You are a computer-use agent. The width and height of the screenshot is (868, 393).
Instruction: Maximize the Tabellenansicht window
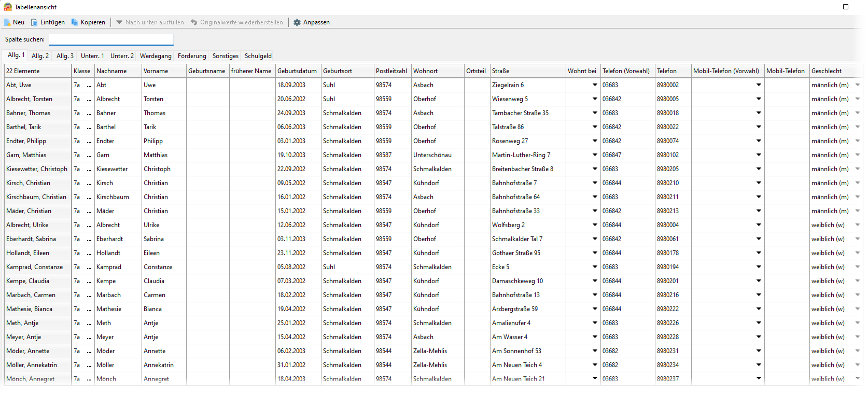(x=846, y=7)
